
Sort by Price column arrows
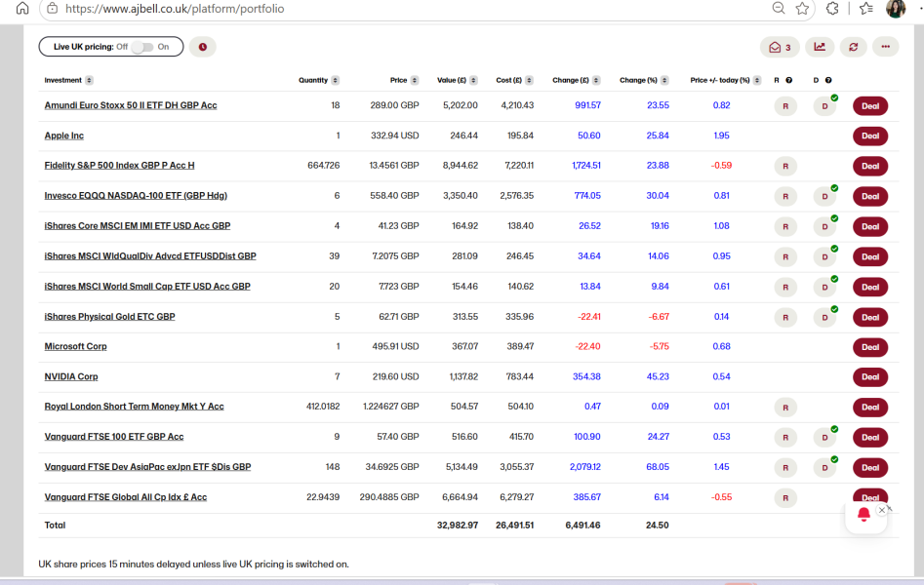click(x=415, y=80)
